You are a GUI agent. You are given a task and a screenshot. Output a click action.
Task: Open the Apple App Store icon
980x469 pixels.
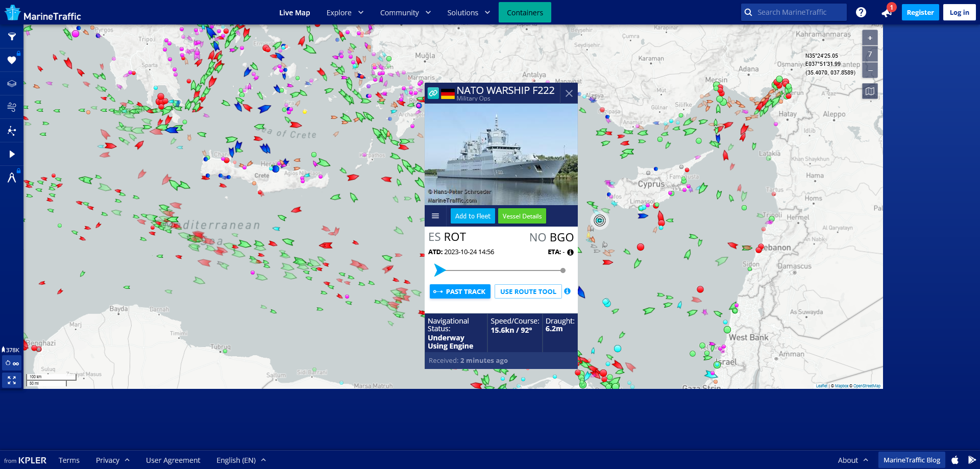(x=955, y=460)
